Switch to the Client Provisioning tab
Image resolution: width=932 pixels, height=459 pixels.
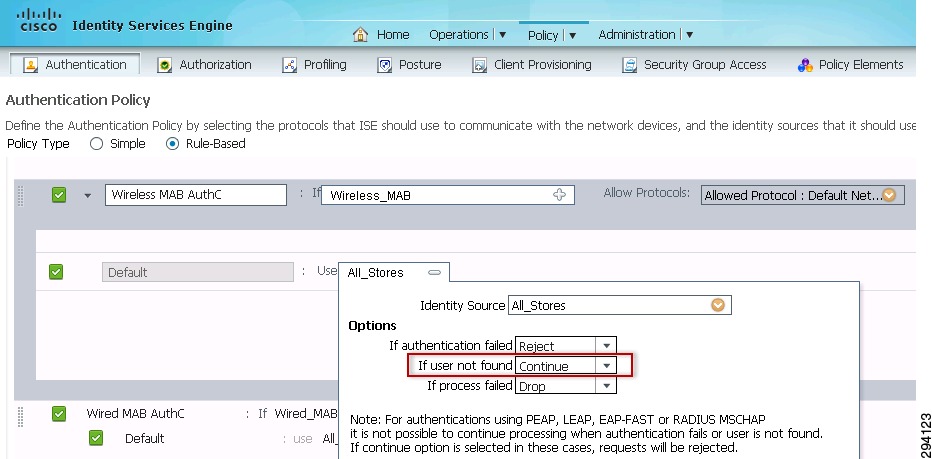[x=532, y=64]
